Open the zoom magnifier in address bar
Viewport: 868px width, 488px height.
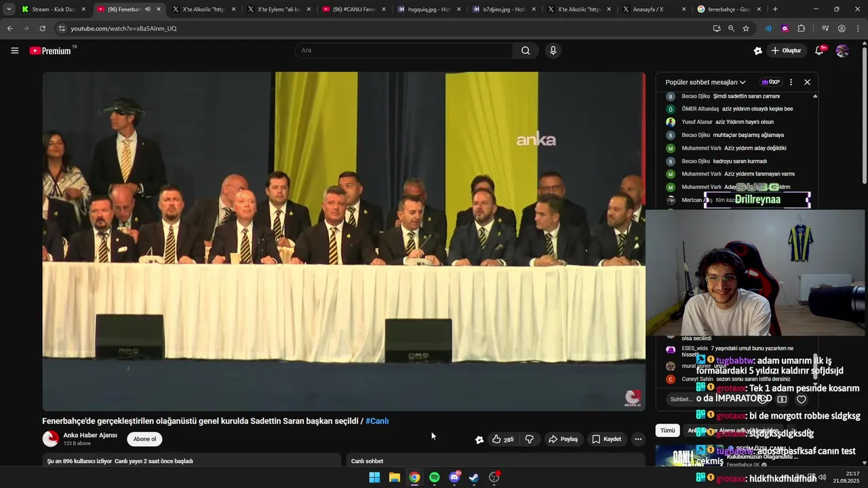point(731,28)
